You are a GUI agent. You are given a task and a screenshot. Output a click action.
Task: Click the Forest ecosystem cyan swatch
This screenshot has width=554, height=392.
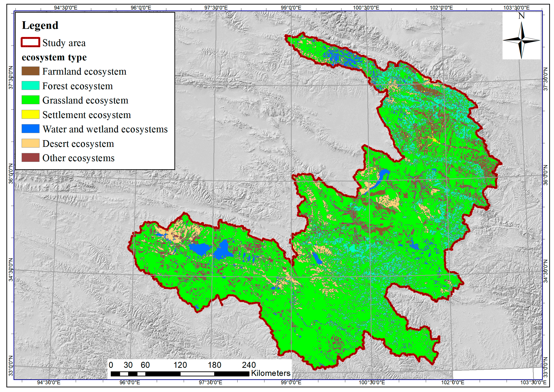30,85
